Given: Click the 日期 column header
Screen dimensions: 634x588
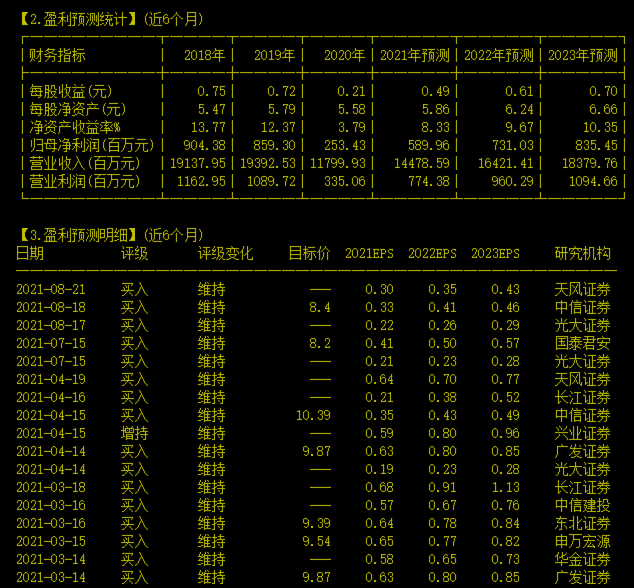Looking at the screenshot, I should pos(30,254).
